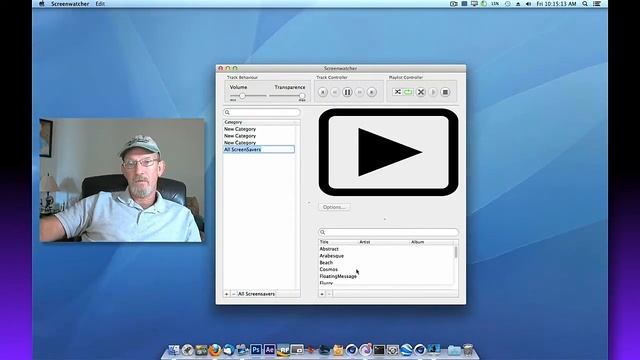Image resolution: width=640 pixels, height=360 pixels.
Task: Sort by the Artist column header
Action: pos(384,242)
